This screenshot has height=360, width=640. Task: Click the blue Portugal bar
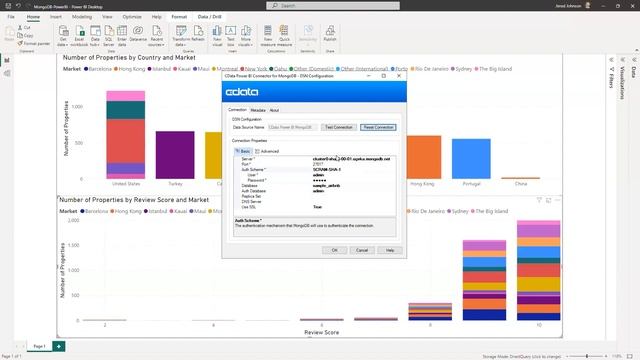(471, 159)
